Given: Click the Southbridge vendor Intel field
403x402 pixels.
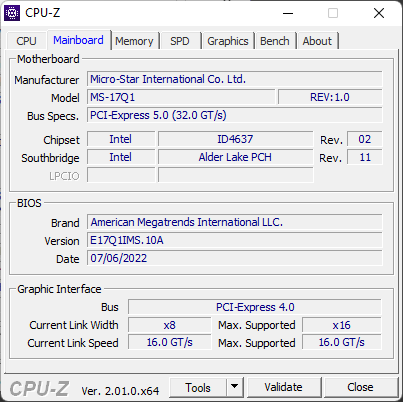Looking at the screenshot, I should tap(121, 157).
